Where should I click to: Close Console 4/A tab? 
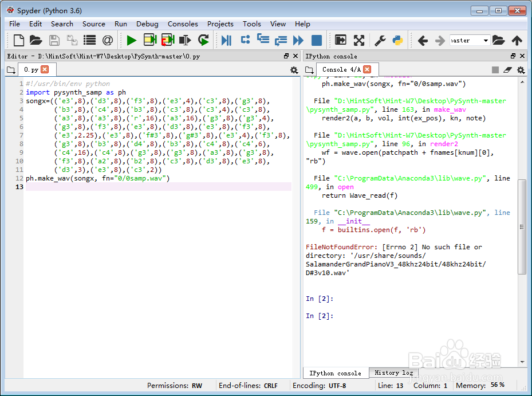click(367, 69)
